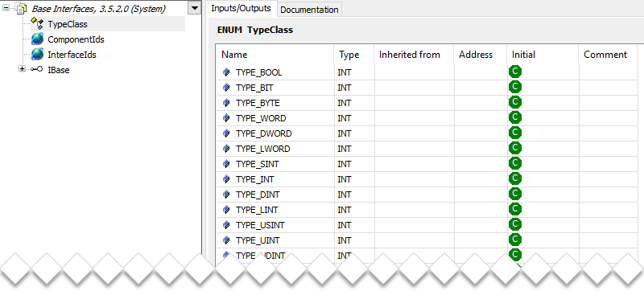Click the green constant icon in TYPE_SINT row

pyautogui.click(x=515, y=163)
